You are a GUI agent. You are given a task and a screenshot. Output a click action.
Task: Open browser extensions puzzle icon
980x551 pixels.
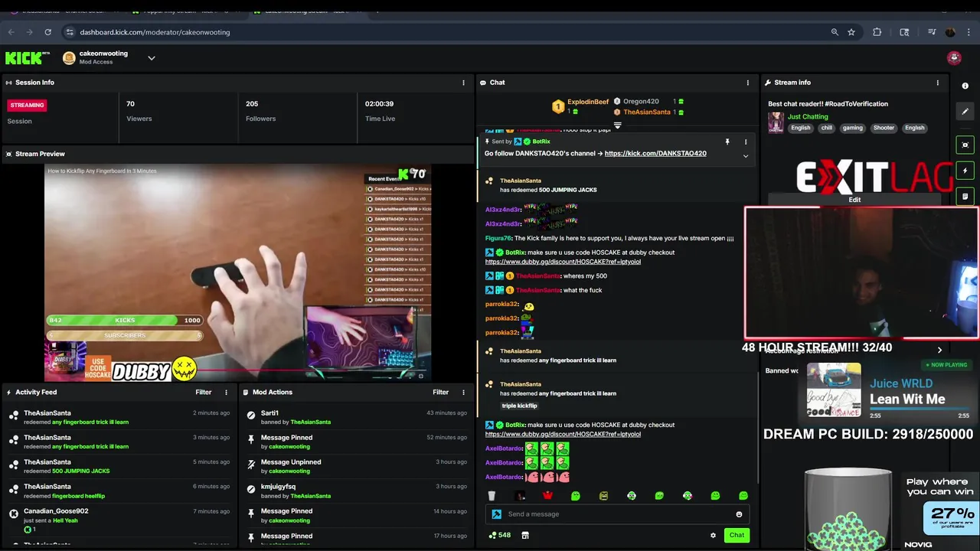877,32
